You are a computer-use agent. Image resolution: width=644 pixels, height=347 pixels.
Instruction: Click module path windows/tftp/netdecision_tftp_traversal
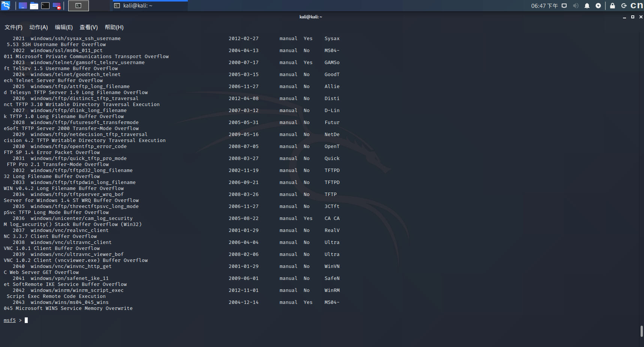[x=89, y=135]
